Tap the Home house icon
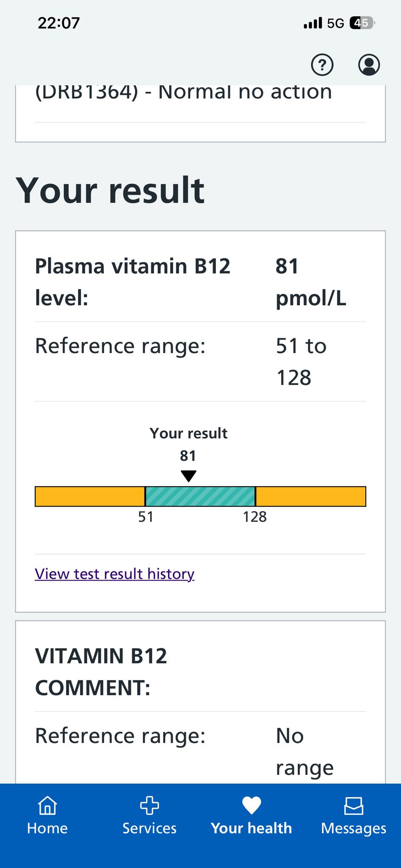The width and height of the screenshot is (401, 868). (x=47, y=805)
